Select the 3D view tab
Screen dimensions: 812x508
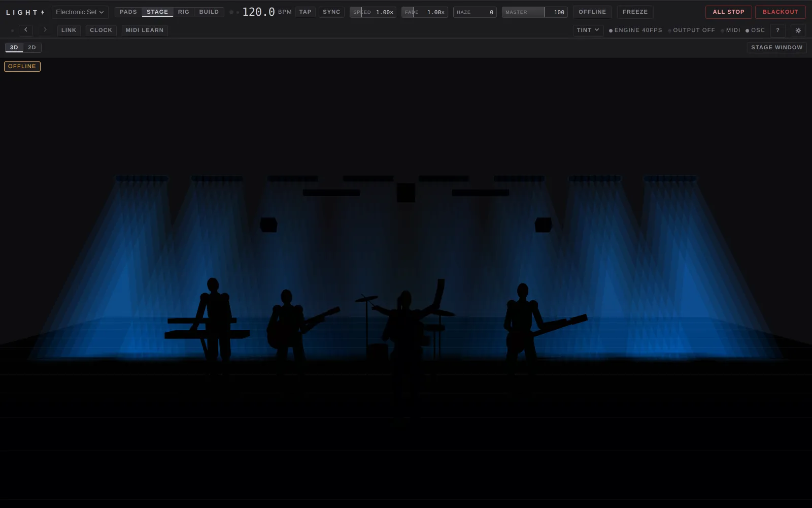pos(14,48)
